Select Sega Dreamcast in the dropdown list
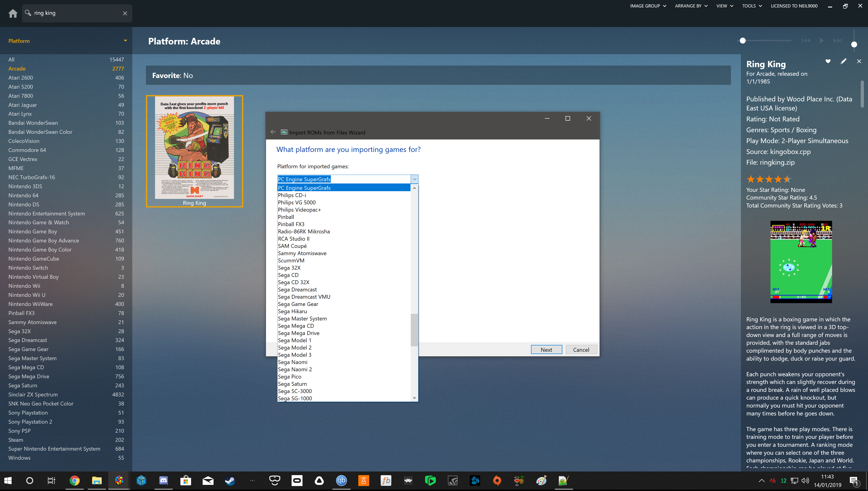868x491 pixels. [297, 289]
